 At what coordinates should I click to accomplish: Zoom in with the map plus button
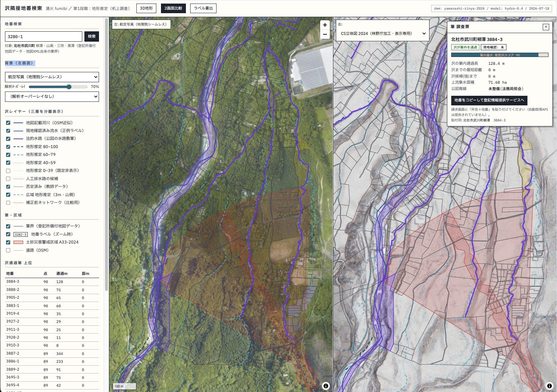pyautogui.click(x=325, y=25)
